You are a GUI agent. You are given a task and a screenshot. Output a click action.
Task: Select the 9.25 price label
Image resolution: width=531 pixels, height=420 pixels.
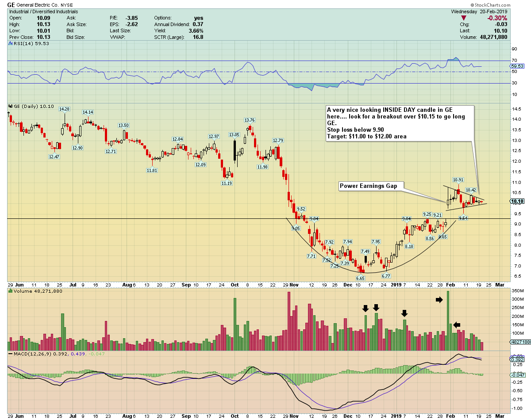pos(427,214)
